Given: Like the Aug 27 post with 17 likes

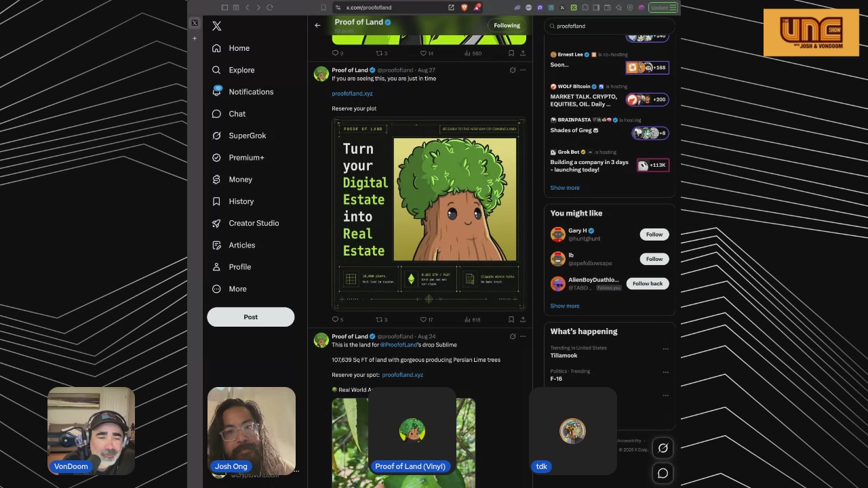Looking at the screenshot, I should pyautogui.click(x=426, y=319).
